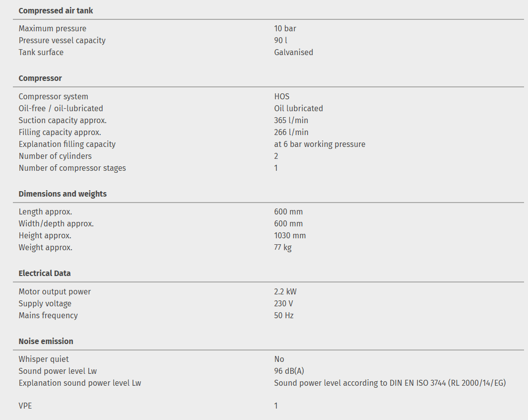Click the "Number of cylinders" row label
Image resolution: width=528 pixels, height=420 pixels.
pyautogui.click(x=55, y=156)
